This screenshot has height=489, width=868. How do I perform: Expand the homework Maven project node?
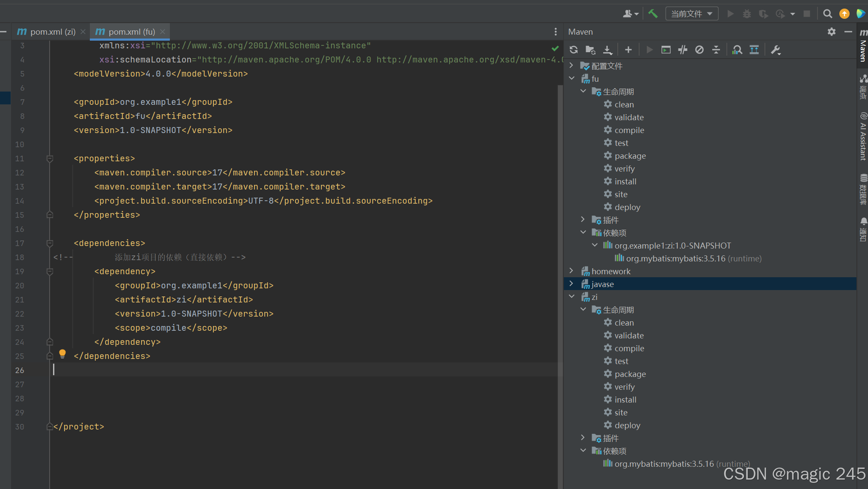572,271
